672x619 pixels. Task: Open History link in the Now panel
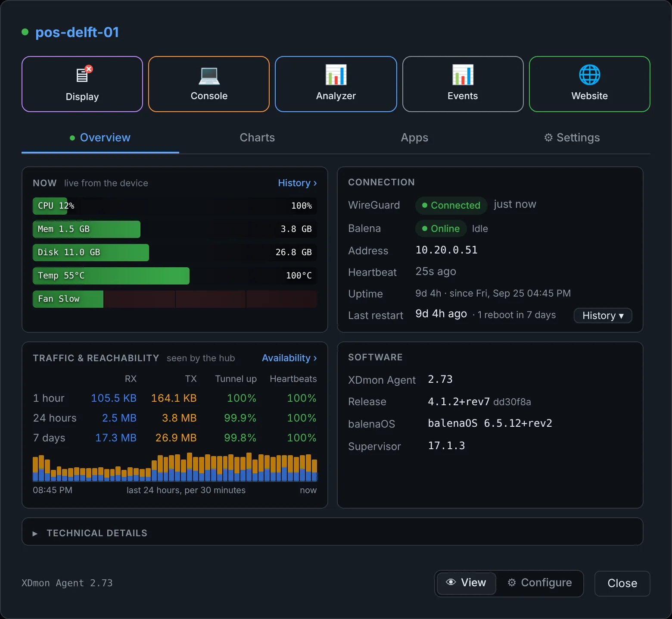point(297,183)
